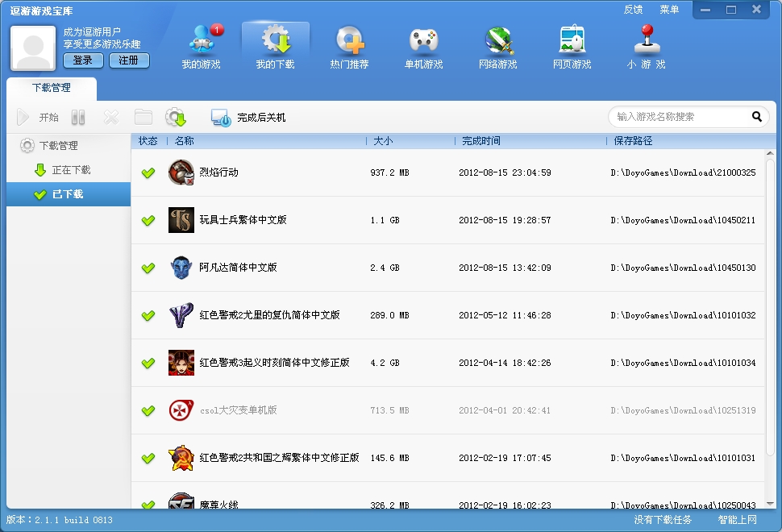Click 红色警戒2尤里的复仇 game icon
Viewport: 782px width, 532px height.
coord(181,315)
